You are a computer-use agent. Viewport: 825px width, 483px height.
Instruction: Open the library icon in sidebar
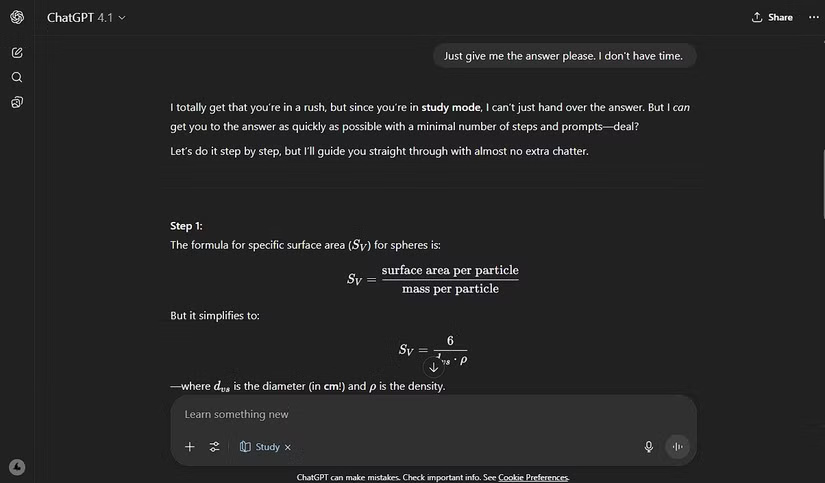[x=17, y=102]
